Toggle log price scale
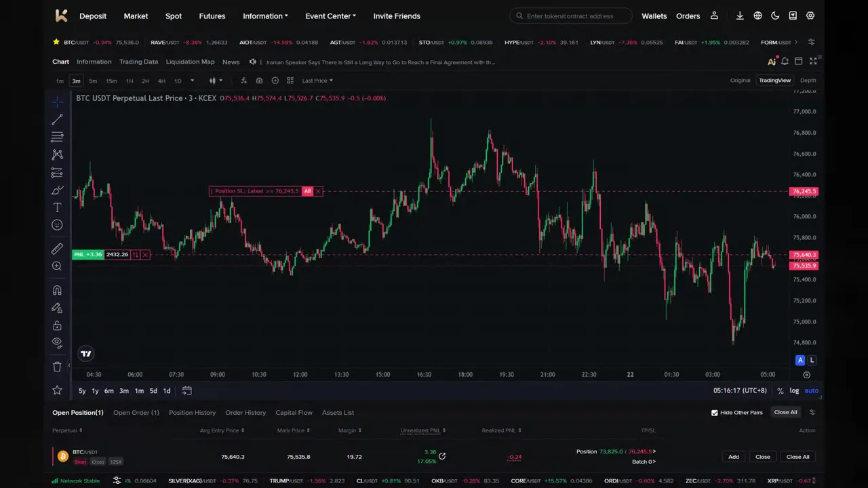 pyautogui.click(x=794, y=390)
